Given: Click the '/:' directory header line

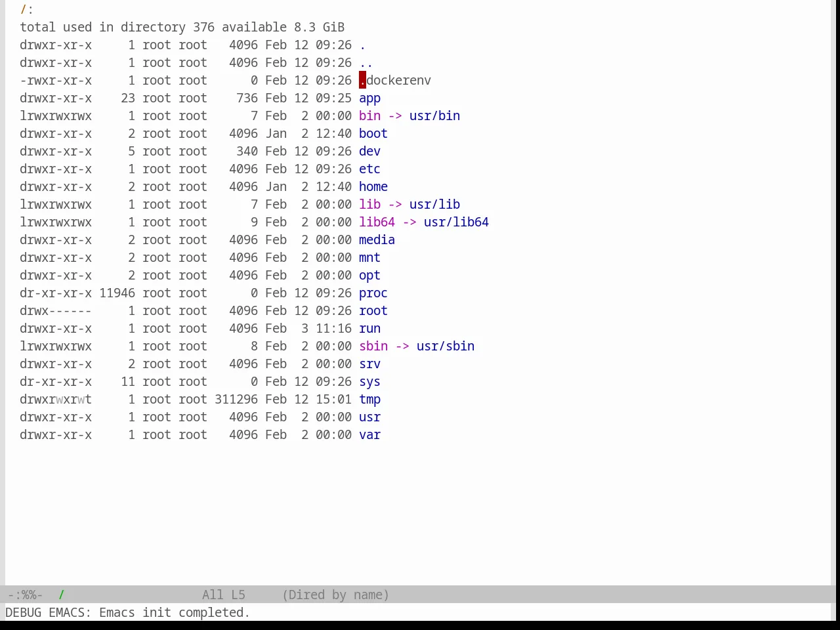Looking at the screenshot, I should 27,10.
